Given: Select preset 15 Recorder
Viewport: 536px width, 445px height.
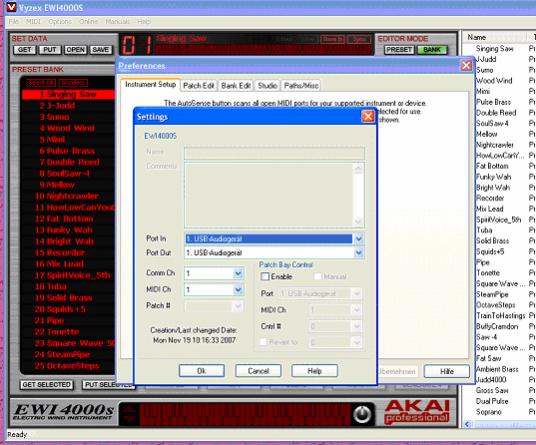Looking at the screenshot, I should click(x=68, y=253).
